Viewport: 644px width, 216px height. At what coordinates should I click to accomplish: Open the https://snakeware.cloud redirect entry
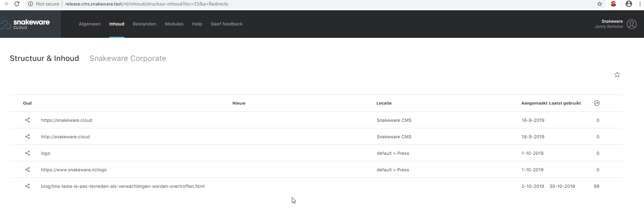66,120
